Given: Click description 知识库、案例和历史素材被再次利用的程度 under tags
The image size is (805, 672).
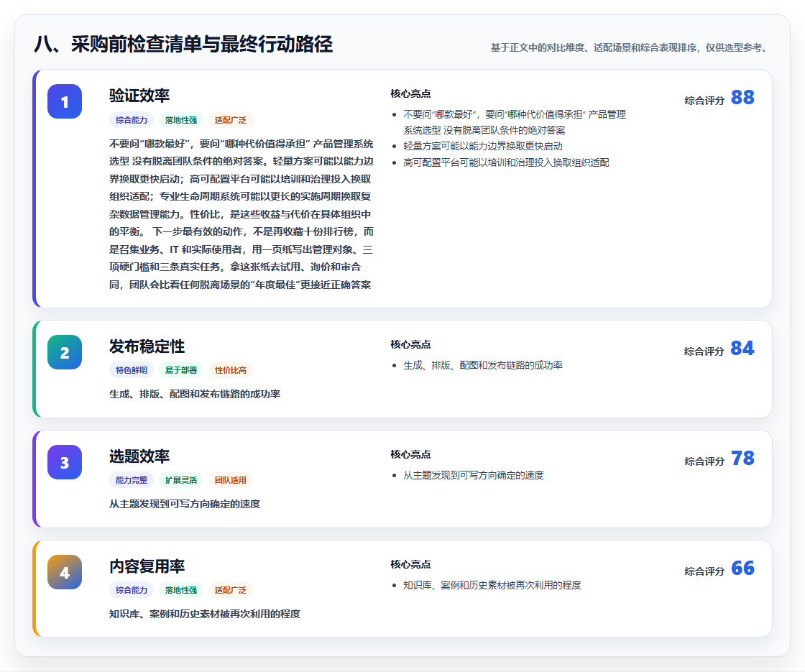Looking at the screenshot, I should [x=205, y=614].
